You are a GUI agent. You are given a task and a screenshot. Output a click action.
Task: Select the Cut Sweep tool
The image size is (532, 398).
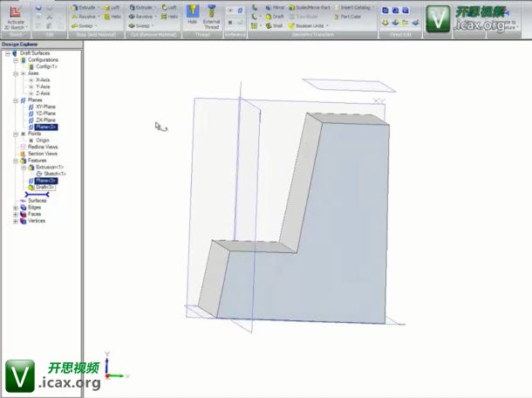tap(140, 26)
